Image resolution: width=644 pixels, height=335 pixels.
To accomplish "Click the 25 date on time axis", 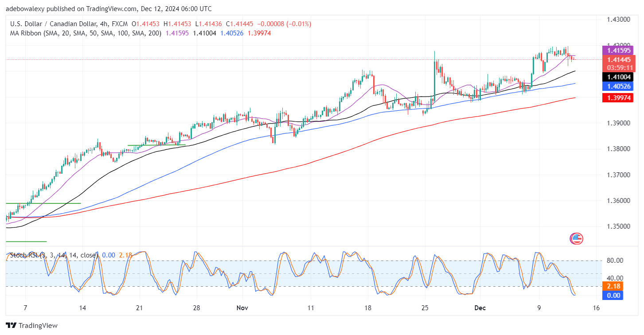I will pyautogui.click(x=425, y=308).
